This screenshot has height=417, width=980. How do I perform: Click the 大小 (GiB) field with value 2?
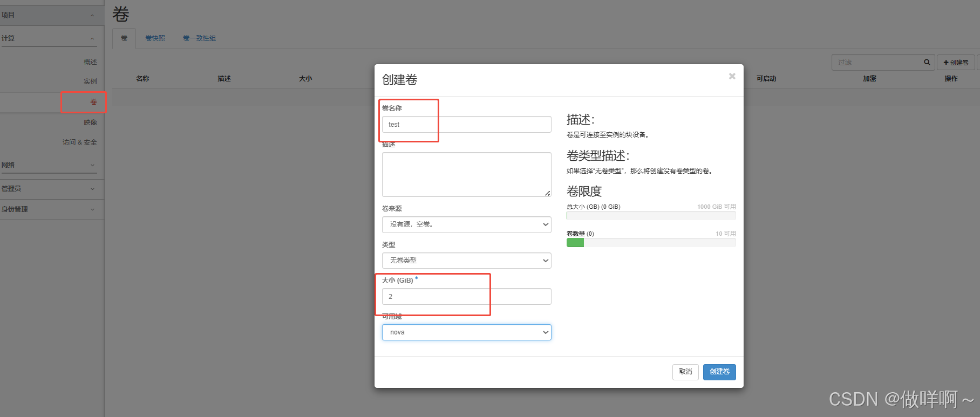pos(466,297)
